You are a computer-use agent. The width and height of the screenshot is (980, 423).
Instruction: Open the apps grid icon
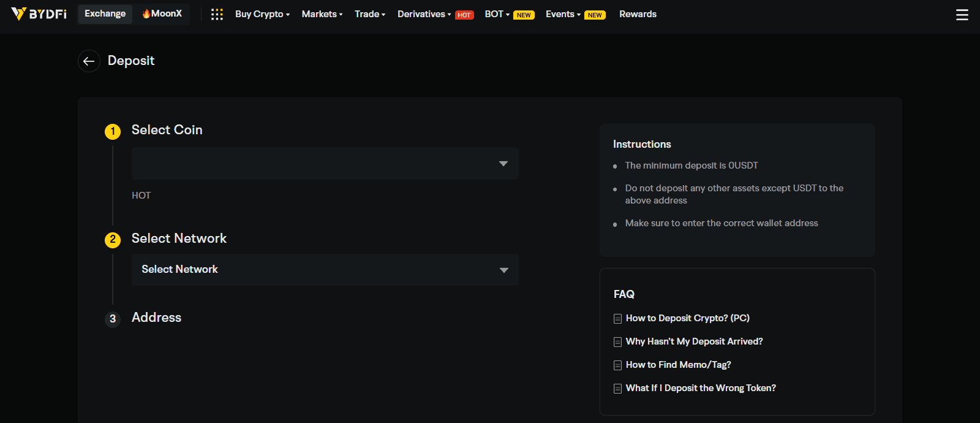[x=217, y=14]
